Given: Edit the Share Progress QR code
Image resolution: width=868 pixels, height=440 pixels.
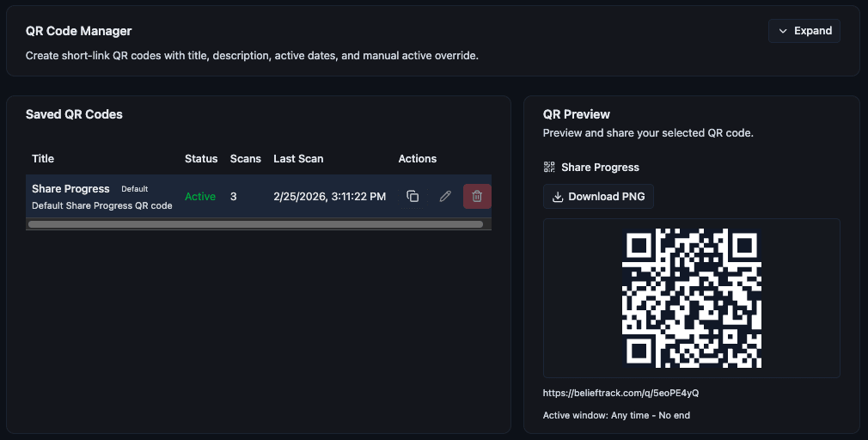Looking at the screenshot, I should click(x=445, y=197).
